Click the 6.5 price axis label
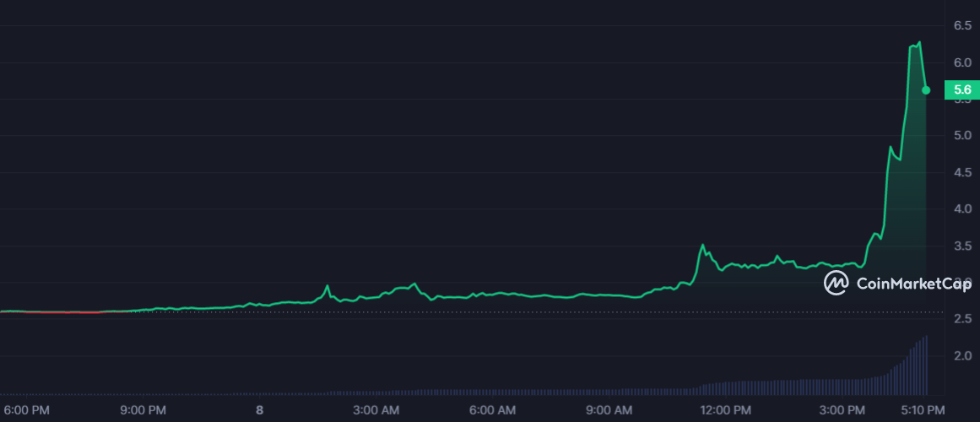Image resolution: width=980 pixels, height=422 pixels. (x=962, y=25)
